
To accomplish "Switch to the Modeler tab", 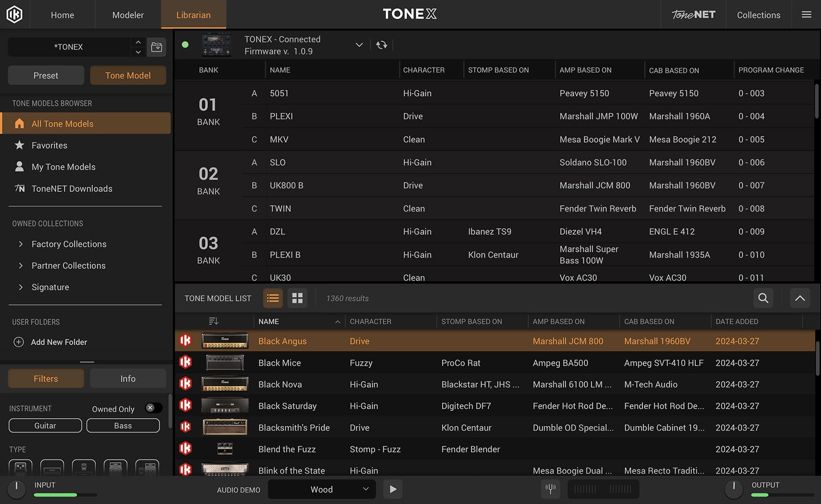I will click(127, 14).
